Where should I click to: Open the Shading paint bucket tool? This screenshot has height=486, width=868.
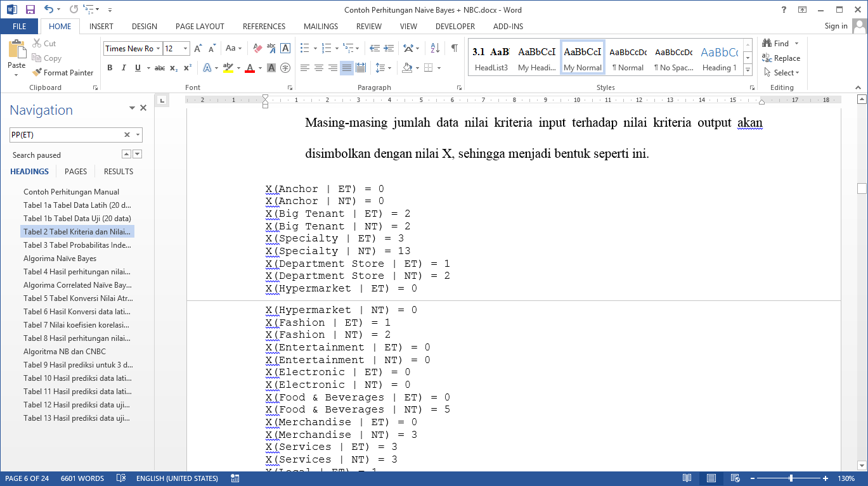click(x=407, y=68)
